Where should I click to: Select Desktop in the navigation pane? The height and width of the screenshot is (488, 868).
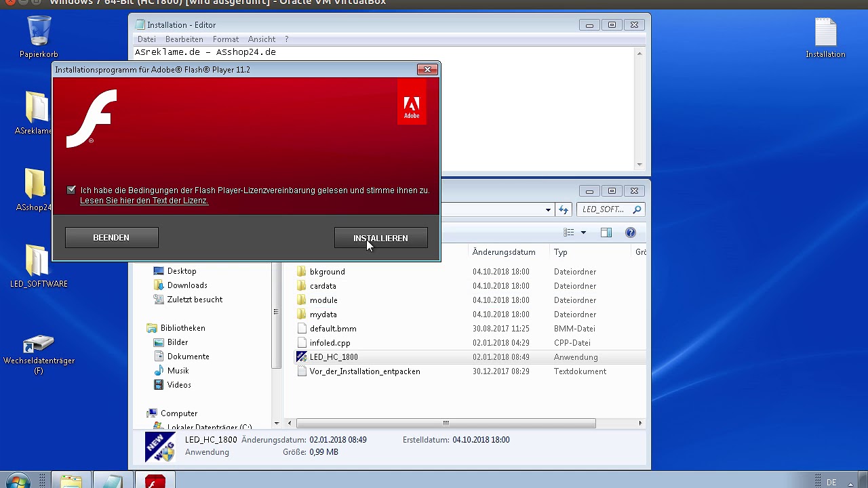point(182,271)
